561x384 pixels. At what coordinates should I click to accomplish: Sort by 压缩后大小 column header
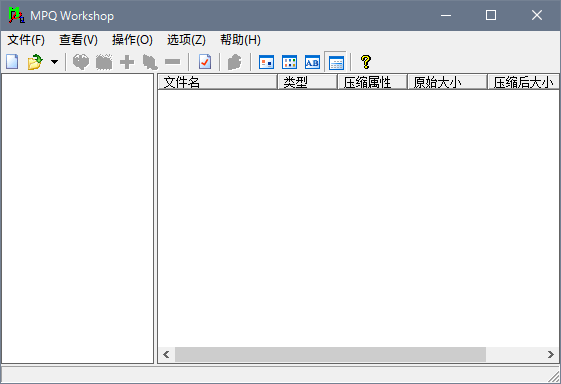[523, 82]
